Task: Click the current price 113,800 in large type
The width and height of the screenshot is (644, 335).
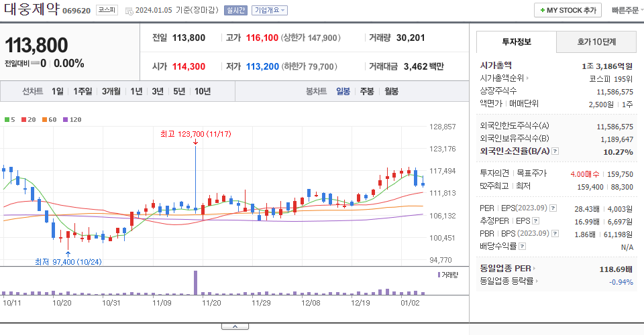Action: coord(36,45)
